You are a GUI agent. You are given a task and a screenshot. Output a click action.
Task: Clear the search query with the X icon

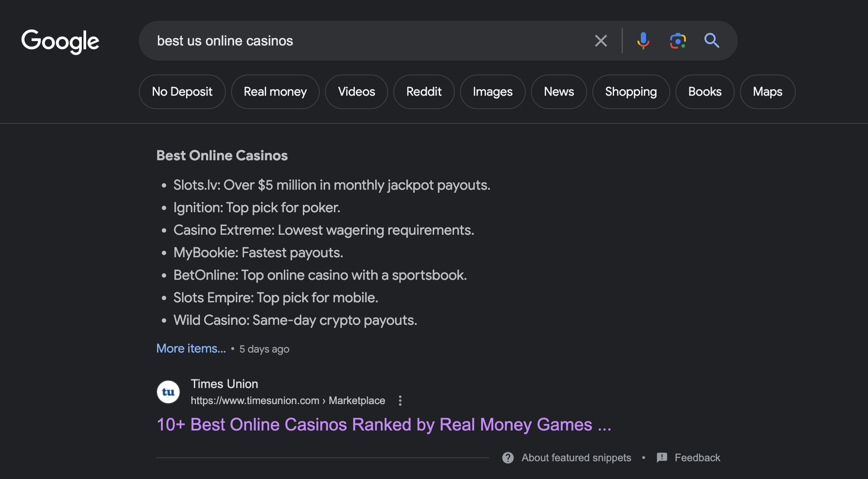pyautogui.click(x=601, y=41)
